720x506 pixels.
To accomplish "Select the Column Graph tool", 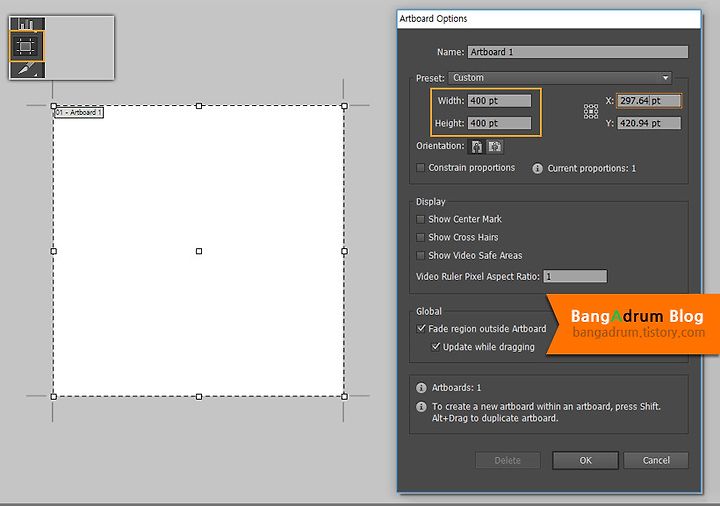I will (27, 24).
